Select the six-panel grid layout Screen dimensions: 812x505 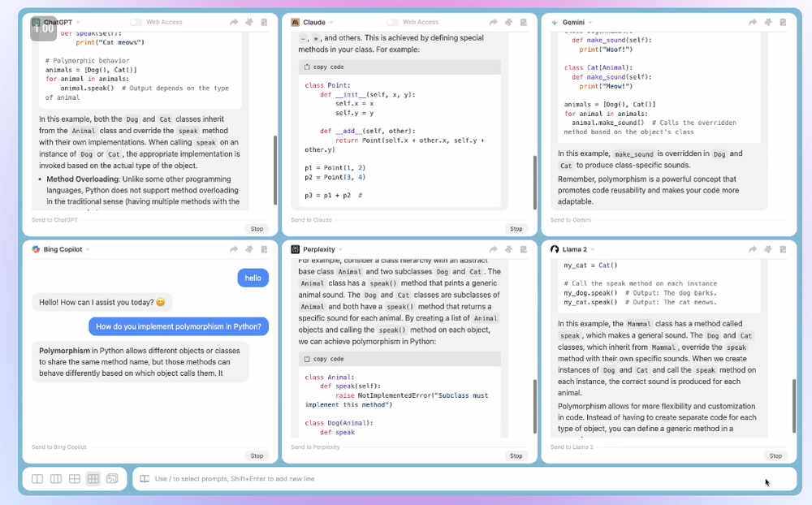coord(93,478)
